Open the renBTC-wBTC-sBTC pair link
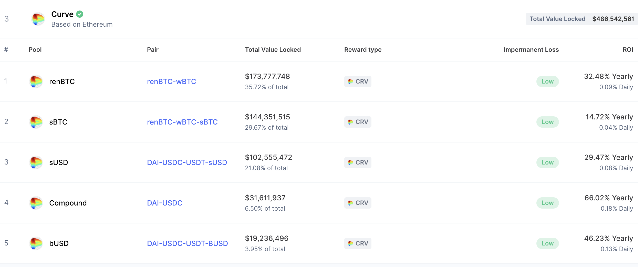This screenshot has height=267, width=644. coord(182,122)
